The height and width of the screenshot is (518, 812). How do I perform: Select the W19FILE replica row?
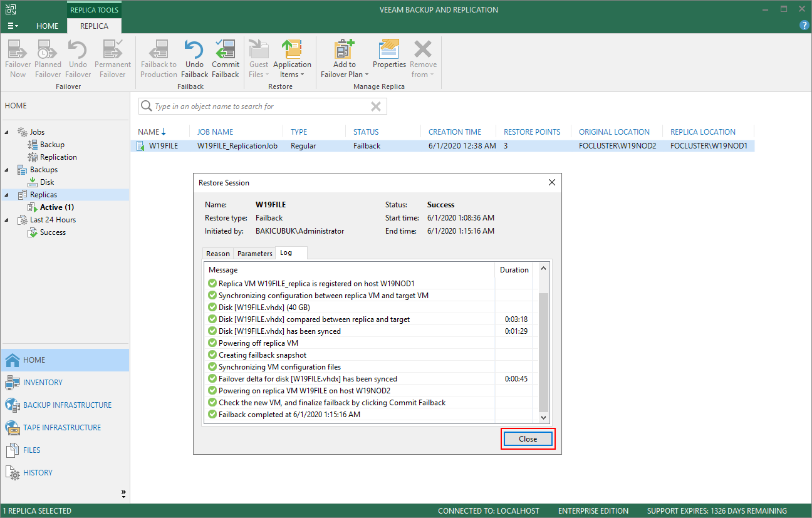click(x=442, y=146)
